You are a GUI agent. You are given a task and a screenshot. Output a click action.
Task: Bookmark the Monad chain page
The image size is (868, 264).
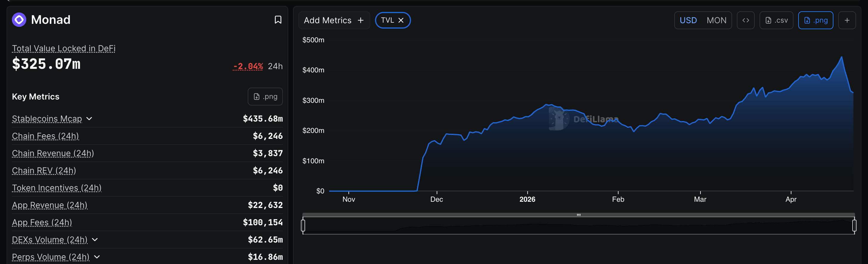pos(278,20)
